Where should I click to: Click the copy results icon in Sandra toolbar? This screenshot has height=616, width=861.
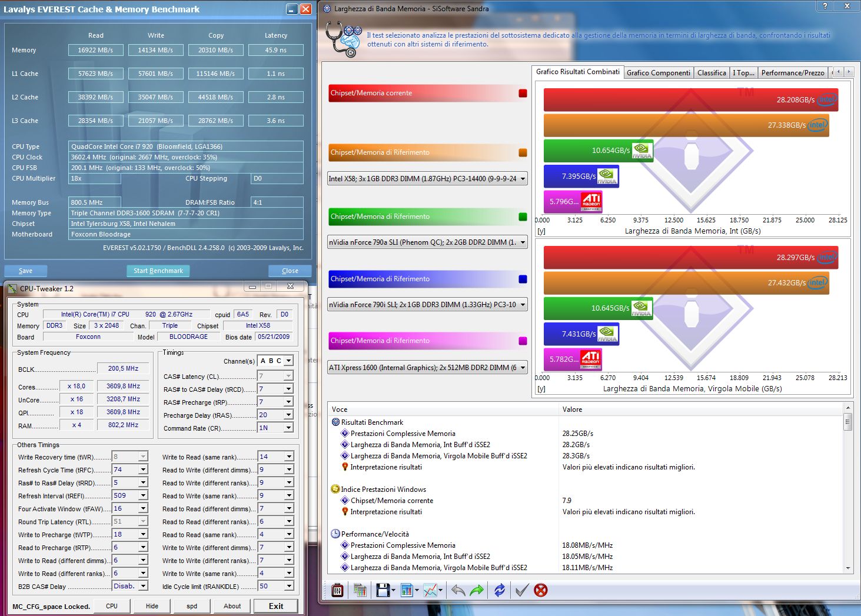click(360, 590)
